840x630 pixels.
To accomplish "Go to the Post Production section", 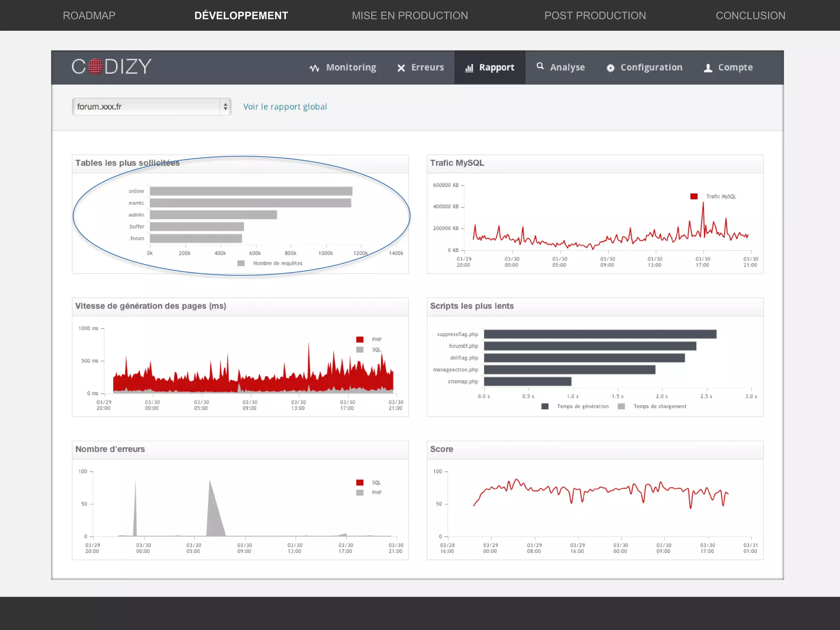I will click(x=595, y=16).
